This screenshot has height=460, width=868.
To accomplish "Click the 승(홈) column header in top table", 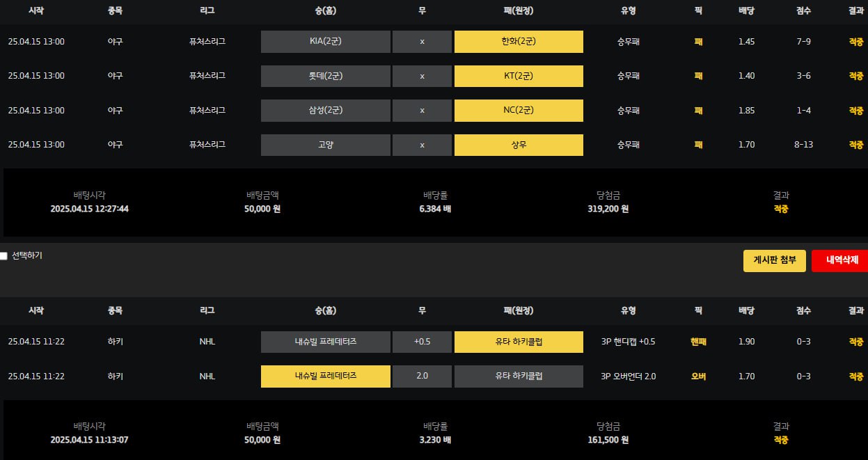I will tap(325, 10).
